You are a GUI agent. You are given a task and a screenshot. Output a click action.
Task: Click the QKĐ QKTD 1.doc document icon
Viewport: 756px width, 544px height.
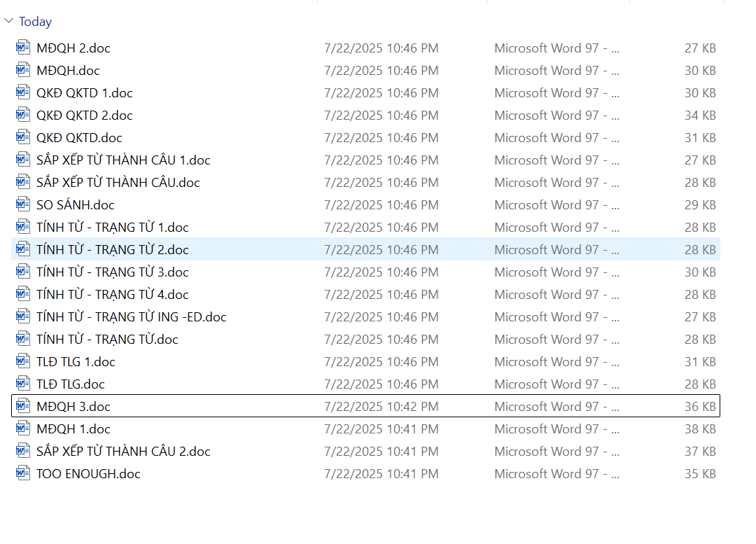pyautogui.click(x=23, y=93)
